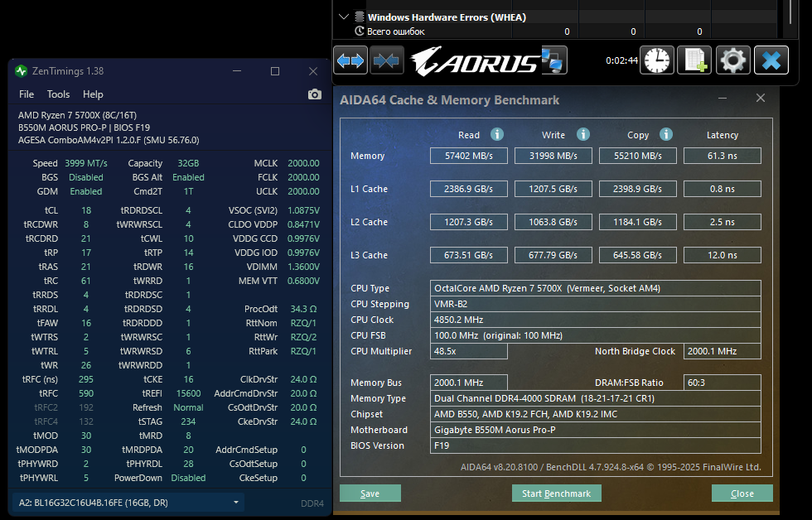Click the L1 Cache read value 2386.9 GB/s
The height and width of the screenshot is (520, 812).
pos(469,189)
